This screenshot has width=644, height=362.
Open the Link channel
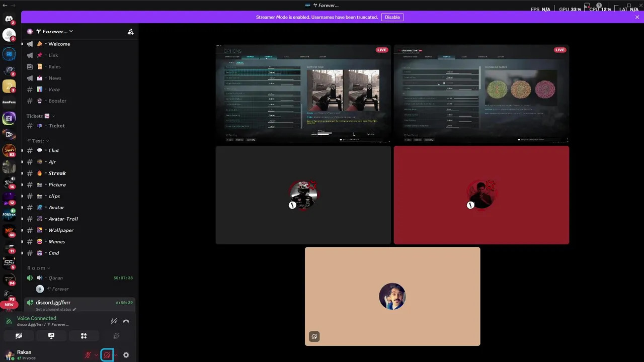click(79, 55)
